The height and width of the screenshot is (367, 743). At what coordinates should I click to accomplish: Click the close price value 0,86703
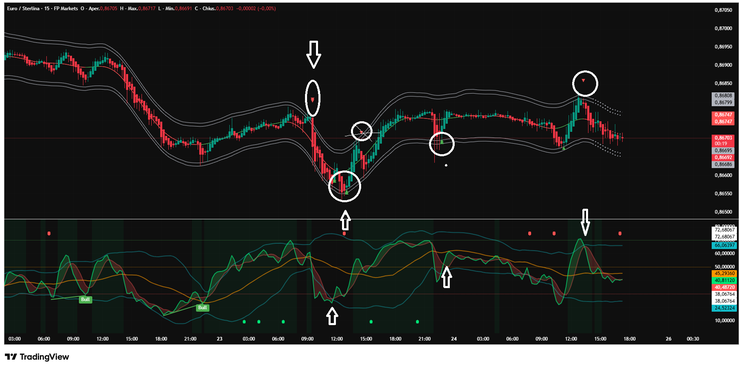pyautogui.click(x=225, y=9)
